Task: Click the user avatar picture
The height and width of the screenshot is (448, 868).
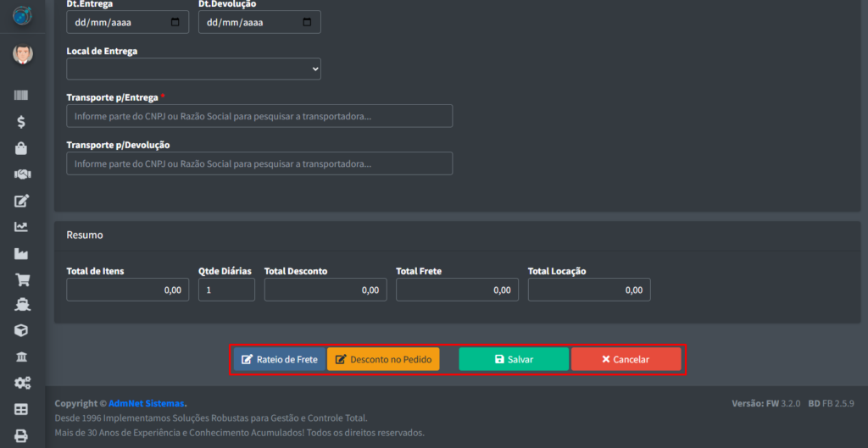Action: coord(22,55)
